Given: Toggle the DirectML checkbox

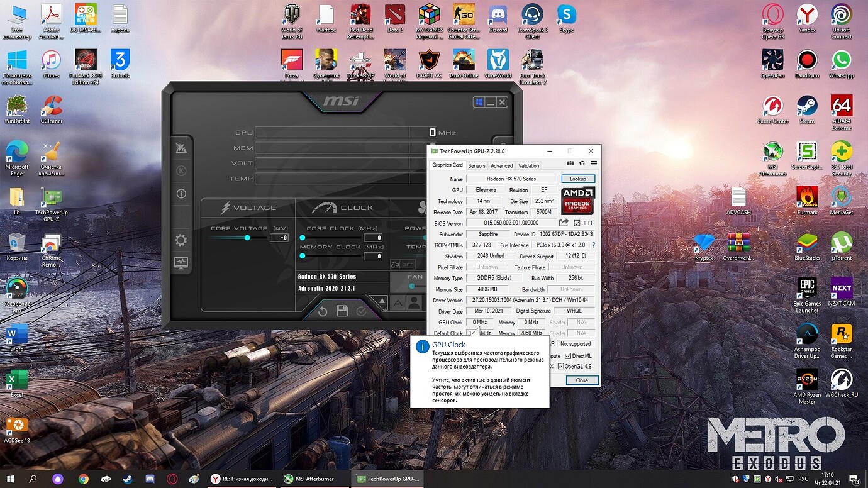Looking at the screenshot, I should pyautogui.click(x=568, y=356).
